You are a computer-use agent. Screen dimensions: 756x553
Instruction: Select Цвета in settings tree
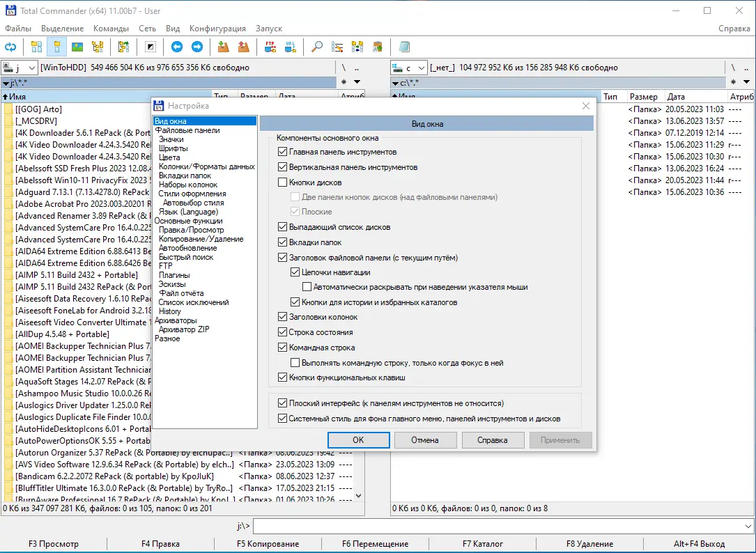point(169,157)
